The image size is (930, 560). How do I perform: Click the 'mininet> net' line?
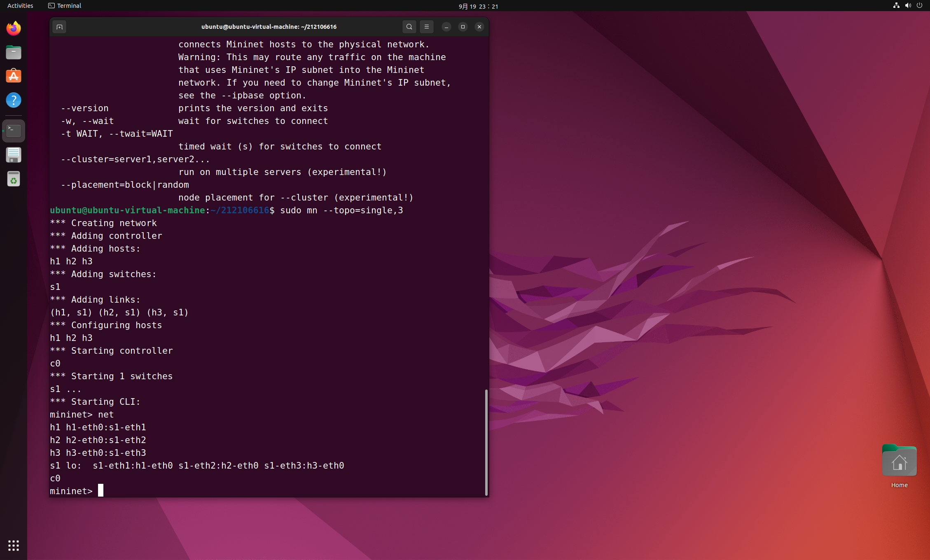[x=82, y=415]
